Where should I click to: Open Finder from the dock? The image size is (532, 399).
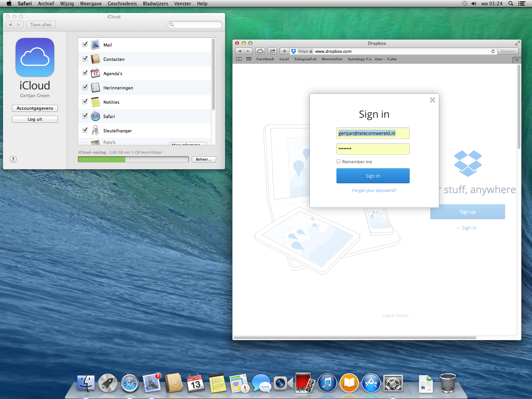(86, 383)
